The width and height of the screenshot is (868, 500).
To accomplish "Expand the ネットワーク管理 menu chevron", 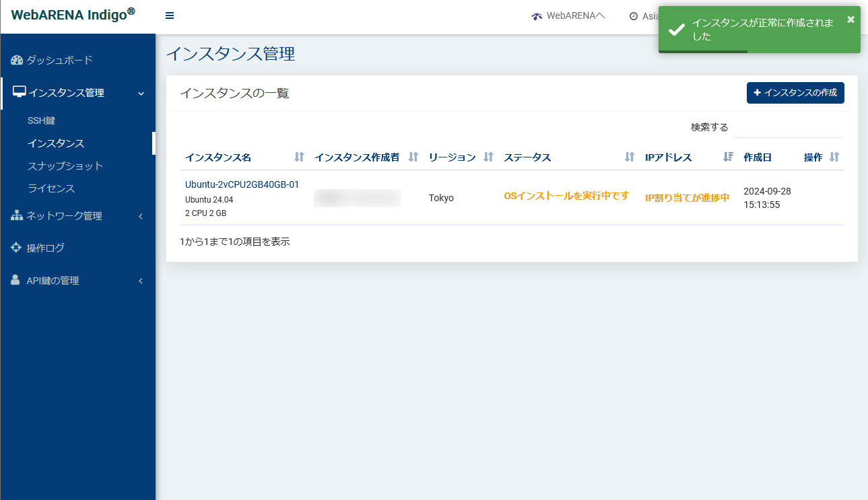I will [x=141, y=216].
